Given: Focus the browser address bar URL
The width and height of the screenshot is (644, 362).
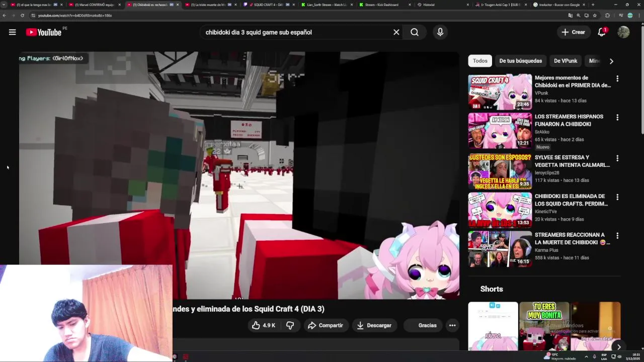Looking at the screenshot, I should 75,16.
